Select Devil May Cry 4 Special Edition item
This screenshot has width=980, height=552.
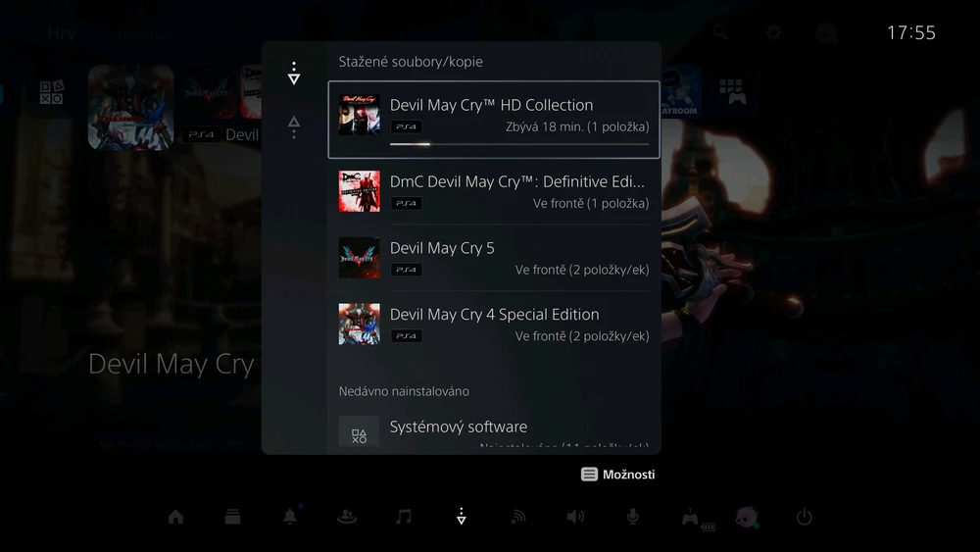pyautogui.click(x=494, y=324)
